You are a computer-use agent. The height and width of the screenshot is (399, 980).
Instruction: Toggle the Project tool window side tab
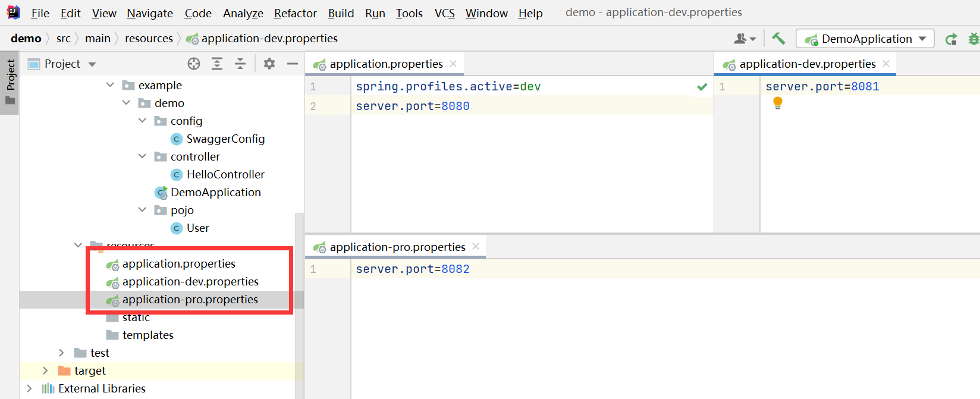10,81
